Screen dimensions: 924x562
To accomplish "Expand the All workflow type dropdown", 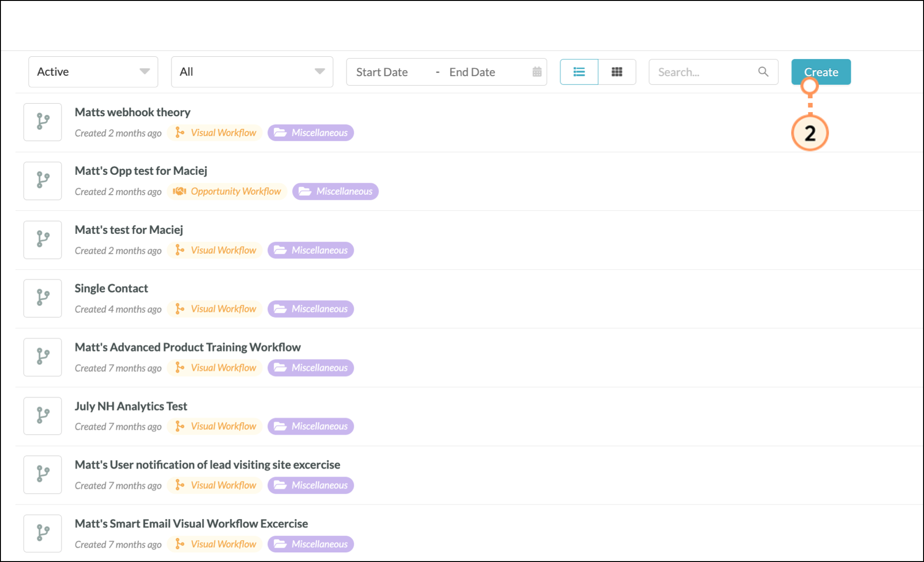I will tap(252, 72).
